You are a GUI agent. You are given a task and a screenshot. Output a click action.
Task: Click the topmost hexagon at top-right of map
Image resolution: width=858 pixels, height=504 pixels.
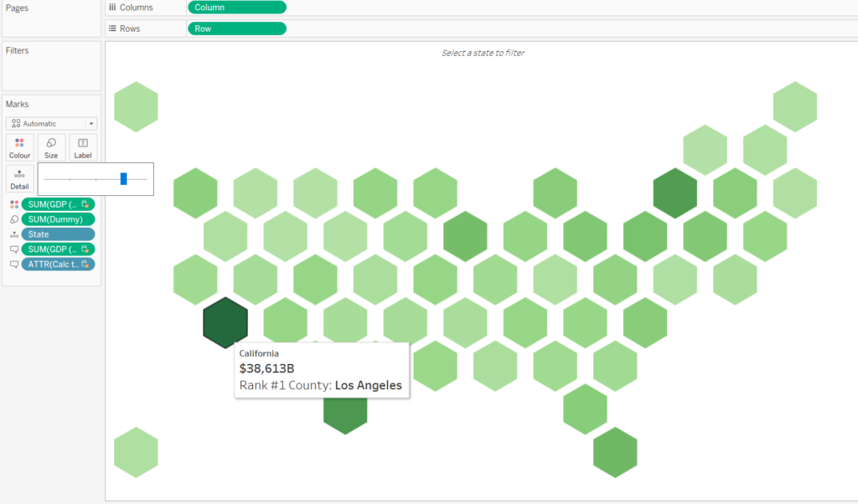coord(795,106)
